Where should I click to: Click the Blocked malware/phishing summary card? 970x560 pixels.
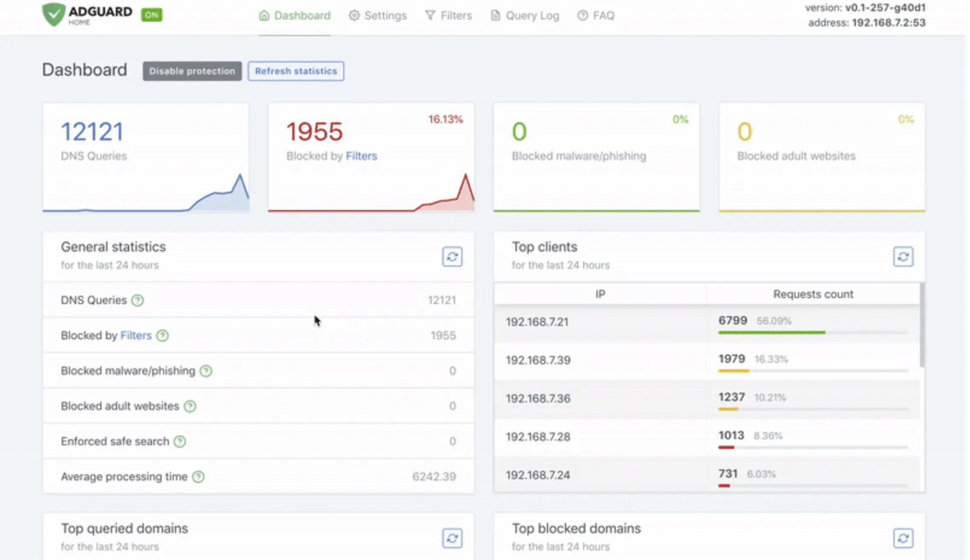(596, 157)
